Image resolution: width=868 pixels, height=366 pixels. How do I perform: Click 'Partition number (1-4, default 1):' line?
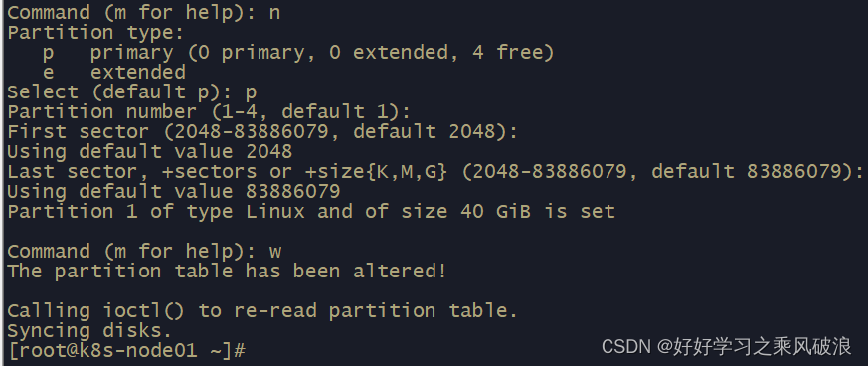tap(209, 111)
